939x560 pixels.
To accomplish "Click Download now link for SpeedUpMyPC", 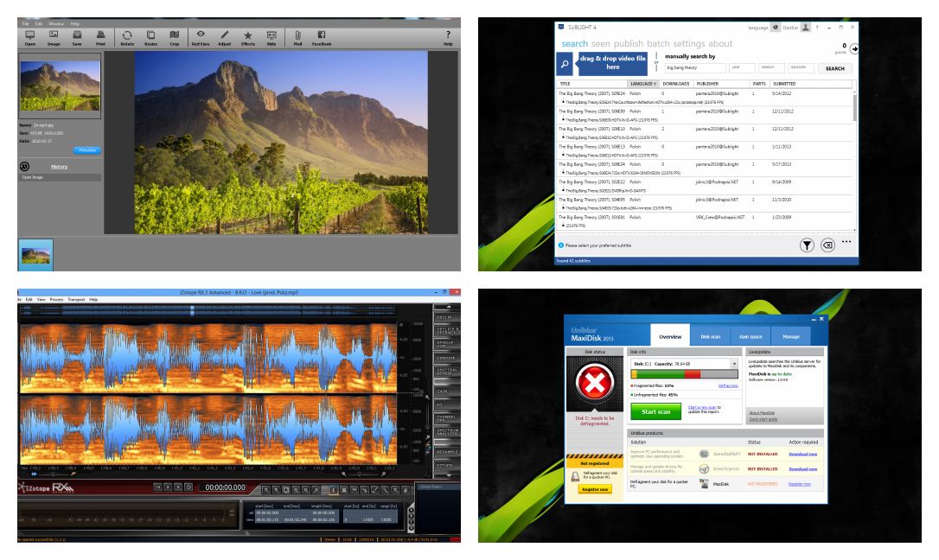I will tap(802, 454).
